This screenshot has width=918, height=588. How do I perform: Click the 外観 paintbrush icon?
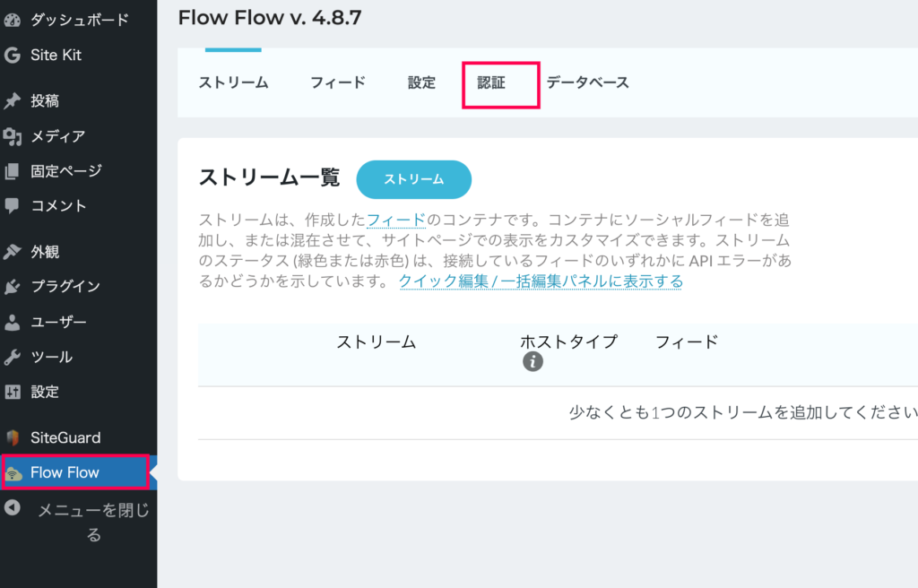coord(13,252)
